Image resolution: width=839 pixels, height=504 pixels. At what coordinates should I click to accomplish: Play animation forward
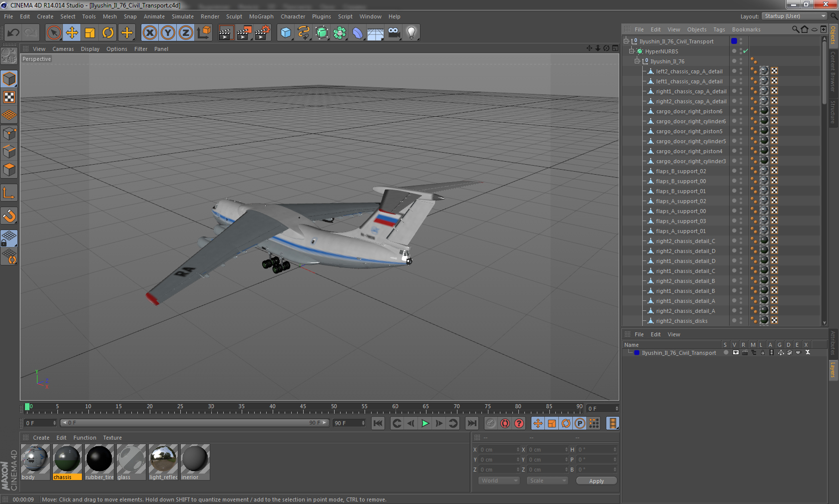click(425, 423)
